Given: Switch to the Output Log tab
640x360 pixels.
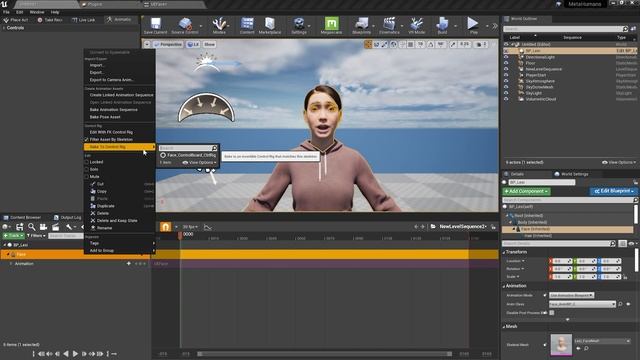Looking at the screenshot, I should pos(68,218).
